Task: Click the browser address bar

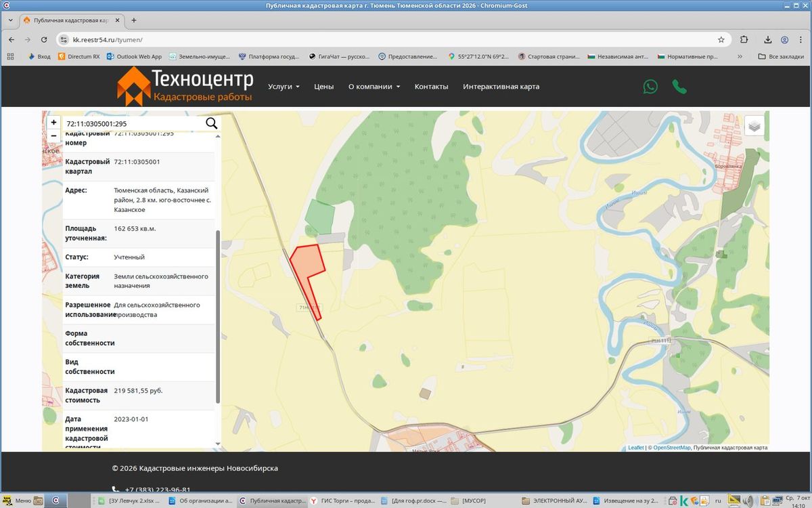Action: [x=392, y=40]
